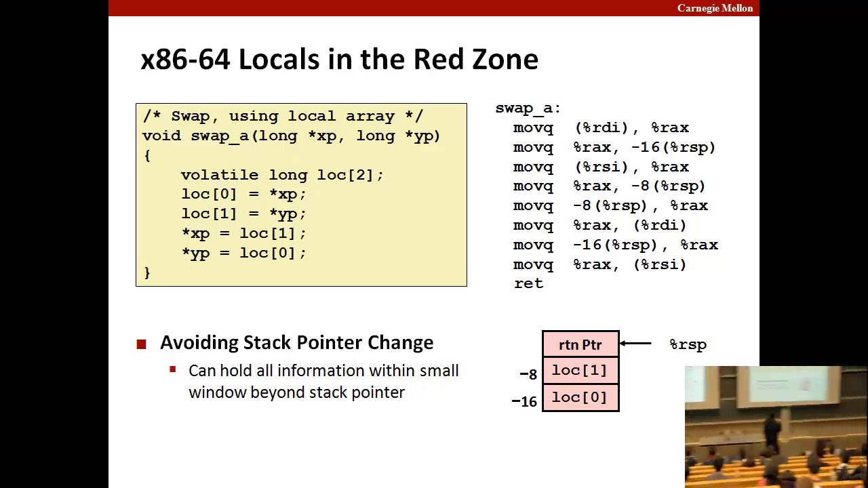The height and width of the screenshot is (488, 868).
Task: Click the '-8' stack offset label
Action: [x=528, y=374]
